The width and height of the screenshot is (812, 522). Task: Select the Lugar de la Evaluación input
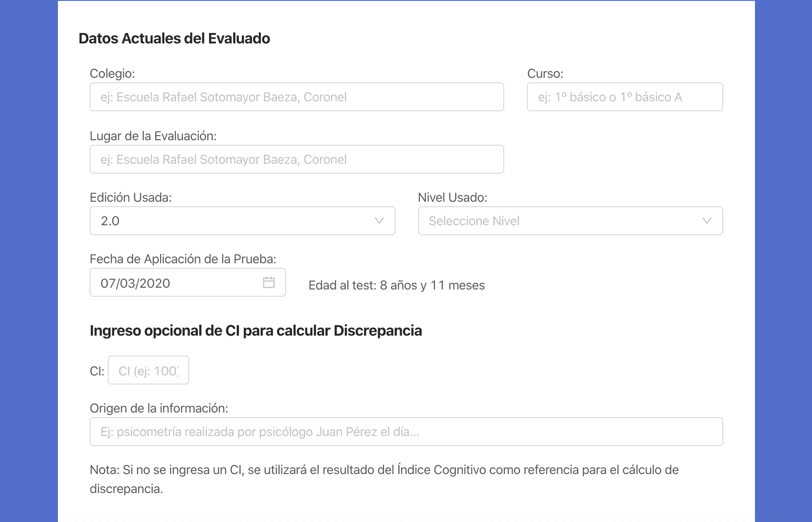coord(296,159)
